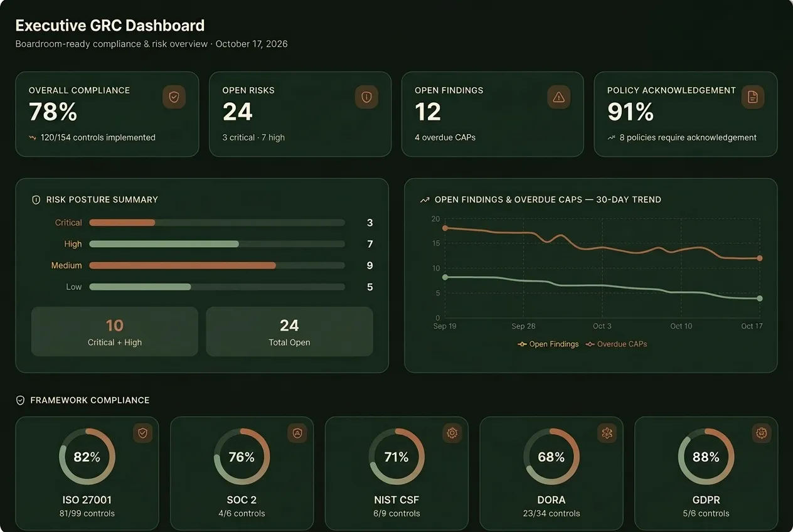The width and height of the screenshot is (793, 532).
Task: Click the shield icon in Overall Compliance card
Action: click(174, 97)
